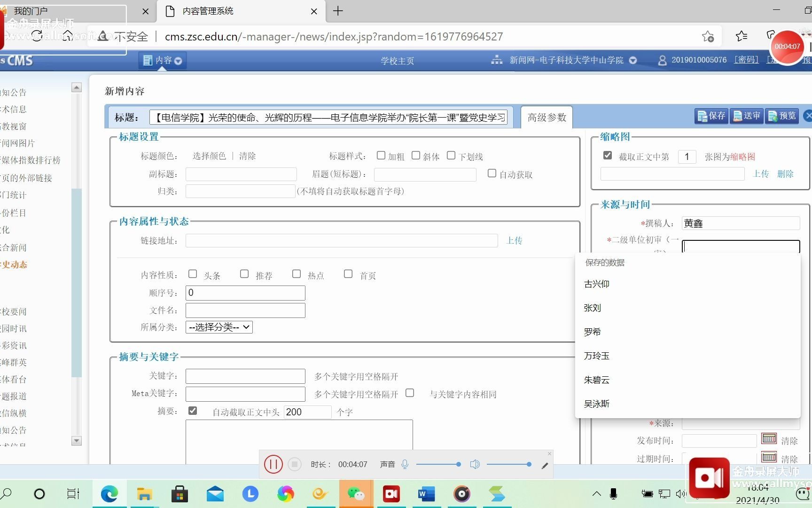This screenshot has height=508, width=812.
Task: Select 古兴仰 from saved data list
Action: coord(687,284)
